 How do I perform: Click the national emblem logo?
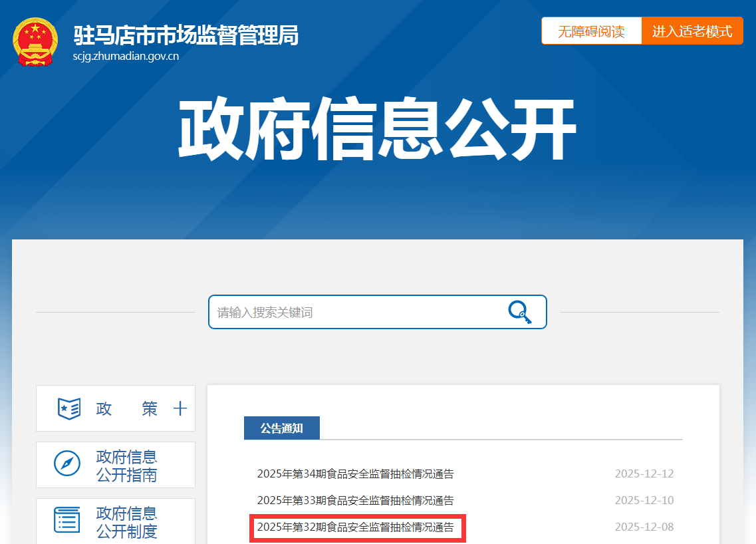[35, 42]
